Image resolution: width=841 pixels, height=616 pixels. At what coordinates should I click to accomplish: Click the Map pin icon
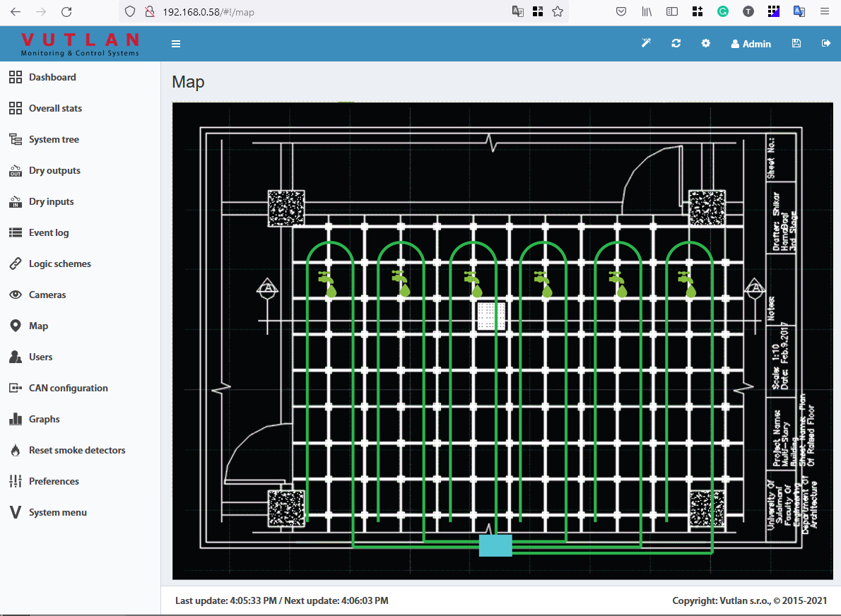point(16,326)
